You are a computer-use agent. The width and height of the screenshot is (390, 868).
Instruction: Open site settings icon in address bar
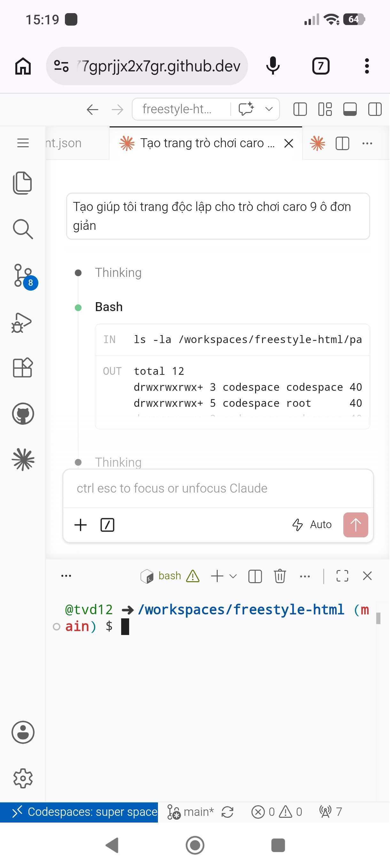point(61,66)
